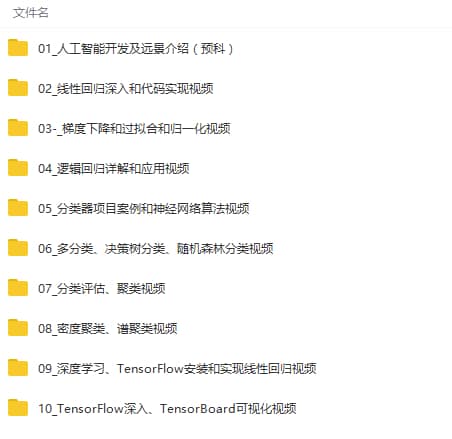Click the folder icon of 05_分类器项目案例和神经网络算法视频
The width and height of the screenshot is (452, 439).
coord(18,208)
